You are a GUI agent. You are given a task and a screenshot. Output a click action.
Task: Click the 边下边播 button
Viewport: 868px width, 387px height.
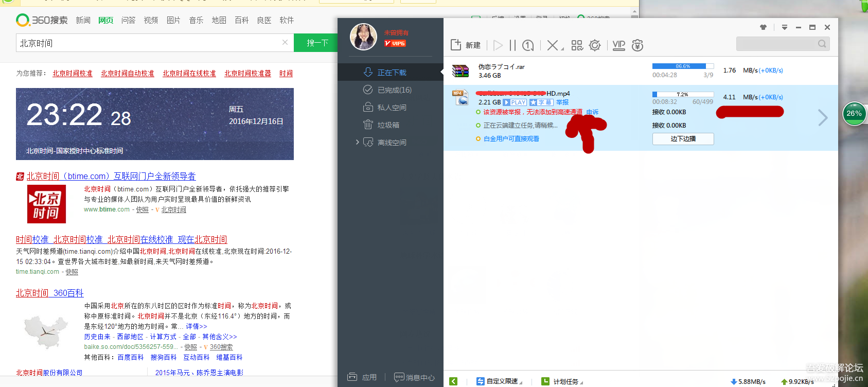pyautogui.click(x=683, y=139)
